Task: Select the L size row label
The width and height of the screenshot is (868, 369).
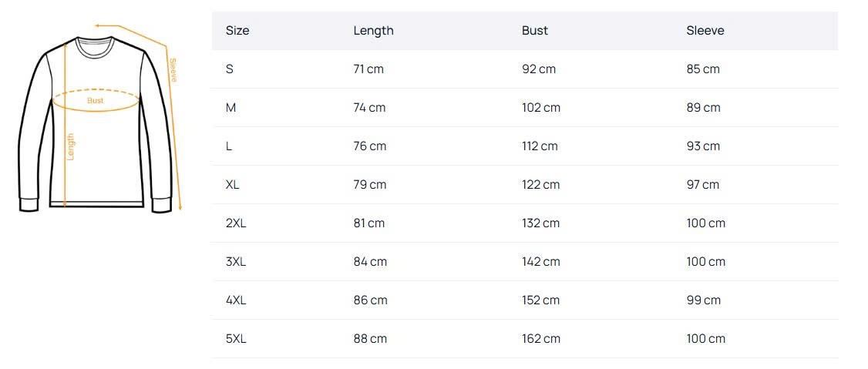Action: click(229, 146)
